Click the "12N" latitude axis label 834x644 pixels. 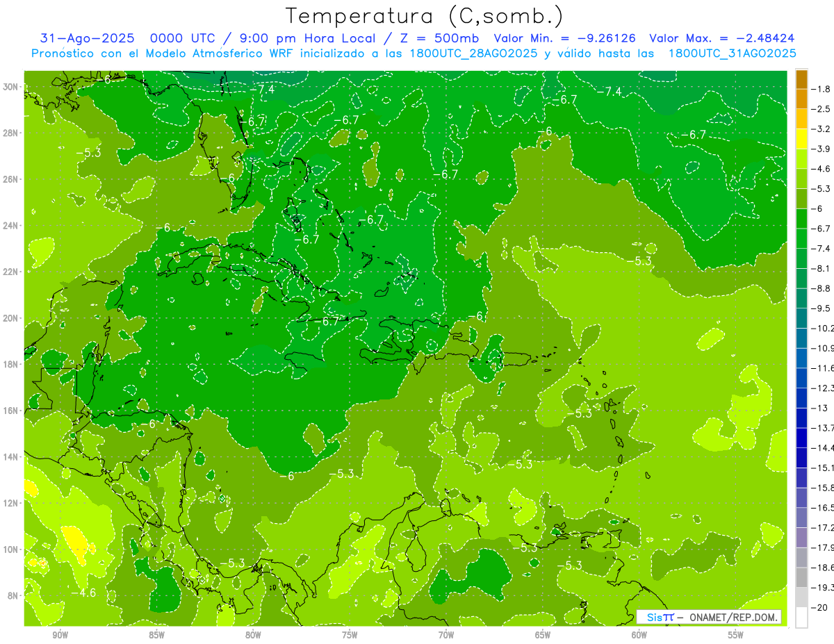point(10,503)
